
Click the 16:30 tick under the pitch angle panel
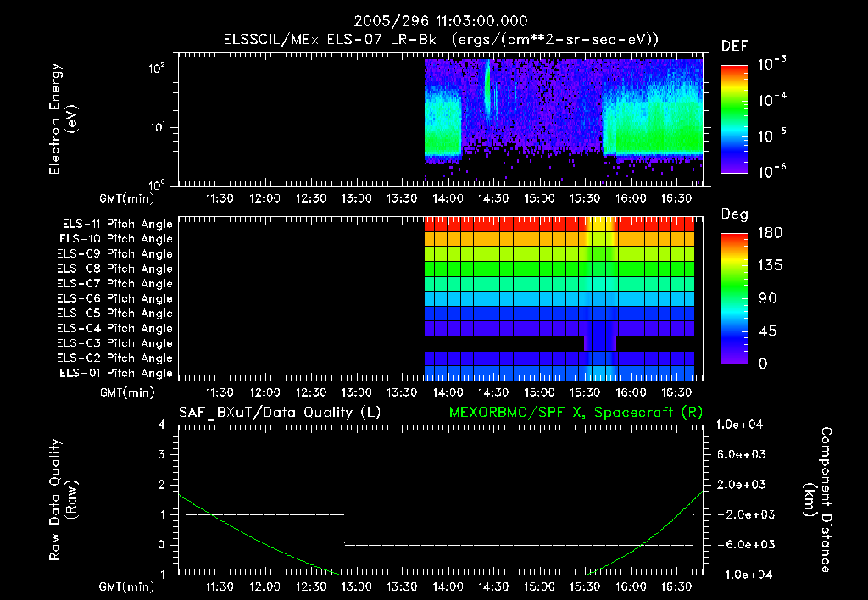coord(676,392)
